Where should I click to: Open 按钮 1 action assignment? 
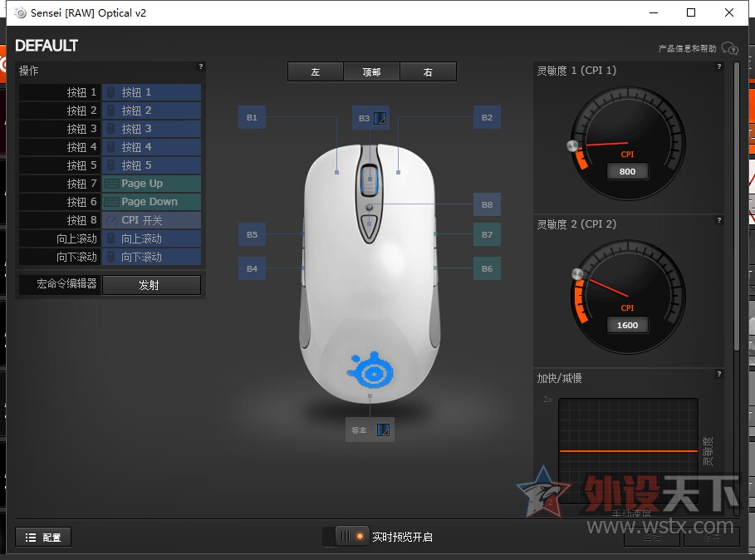coord(151,92)
